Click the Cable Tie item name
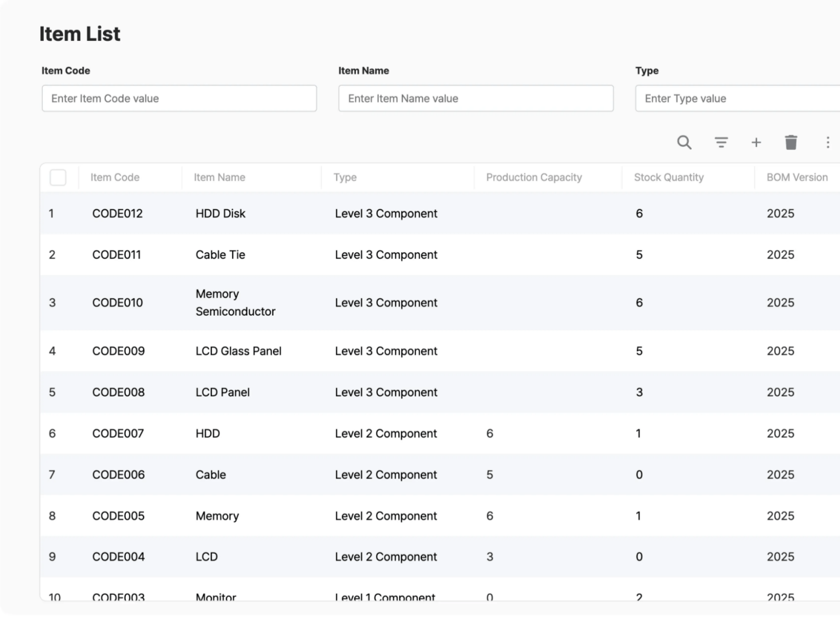Image resolution: width=840 pixels, height=617 pixels. pyautogui.click(x=221, y=255)
